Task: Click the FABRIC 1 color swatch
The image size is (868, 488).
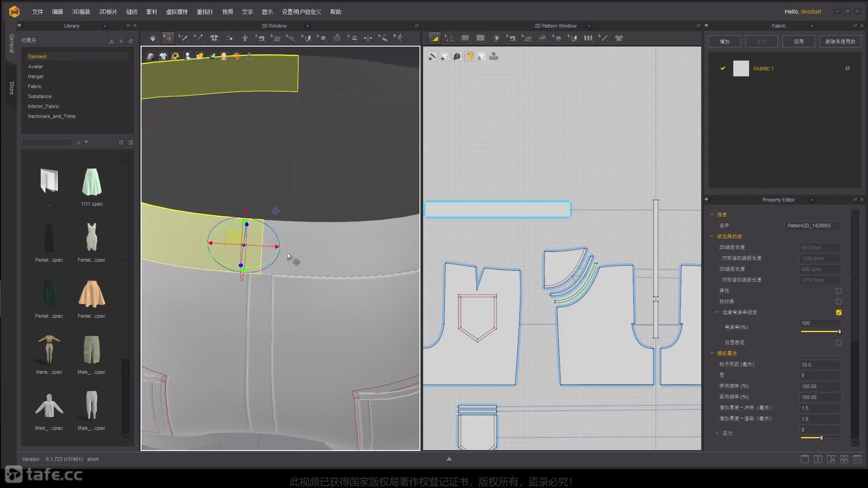Action: (x=741, y=68)
